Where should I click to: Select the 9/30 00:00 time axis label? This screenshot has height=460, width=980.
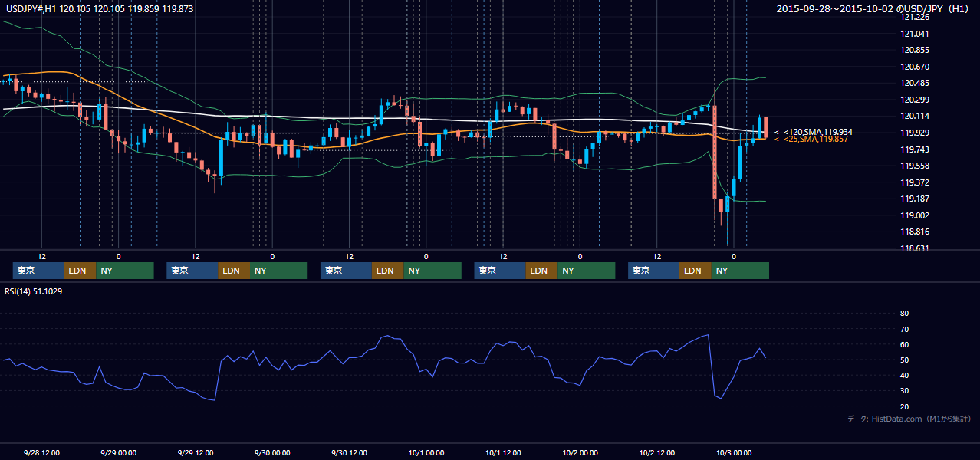coord(272,452)
